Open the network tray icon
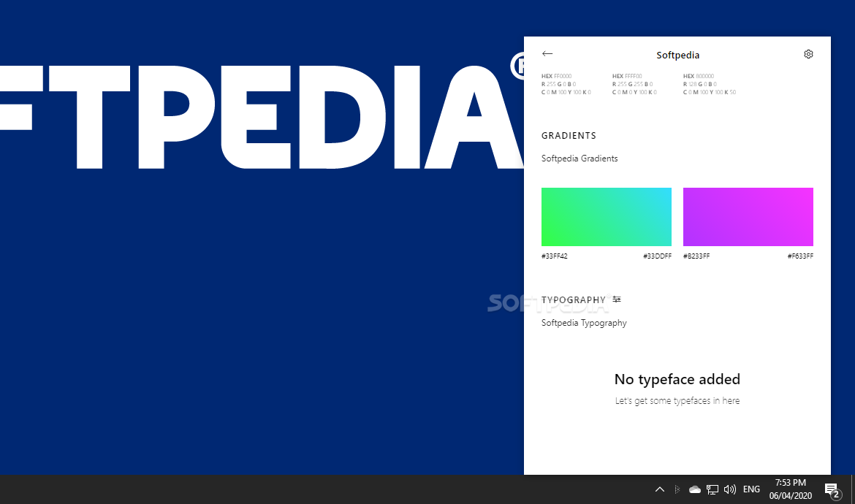 coord(712,489)
